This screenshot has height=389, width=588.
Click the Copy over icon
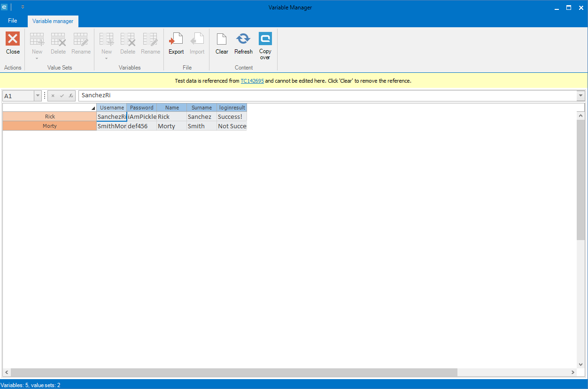point(265,39)
